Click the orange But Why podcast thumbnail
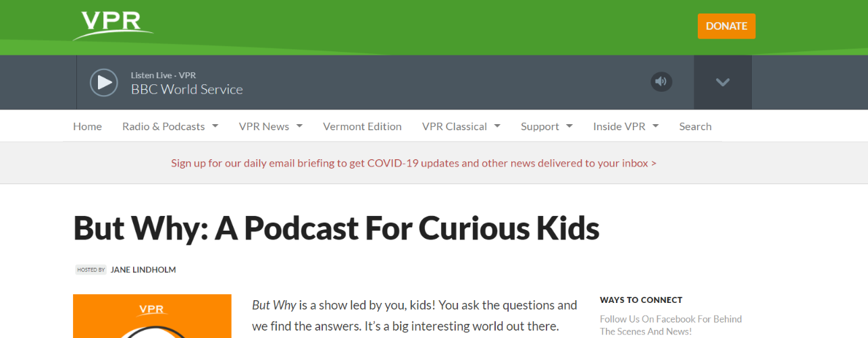Viewport: 868px width, 338px height. coord(152,316)
